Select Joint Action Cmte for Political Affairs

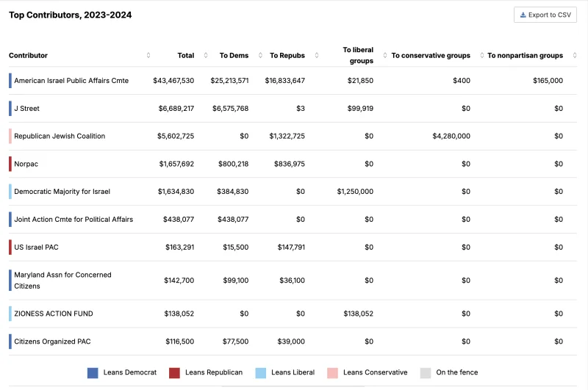[73, 219]
